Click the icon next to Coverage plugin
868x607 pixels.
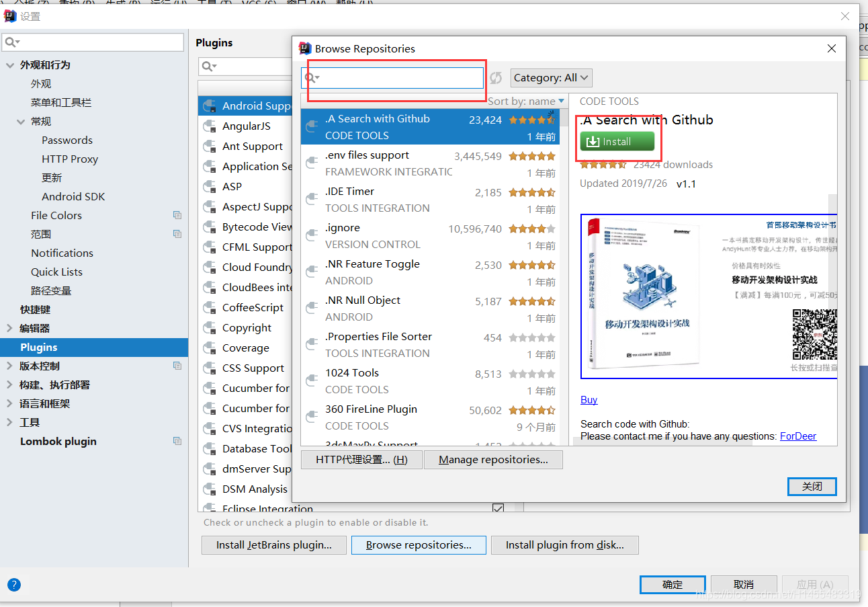pyautogui.click(x=210, y=348)
